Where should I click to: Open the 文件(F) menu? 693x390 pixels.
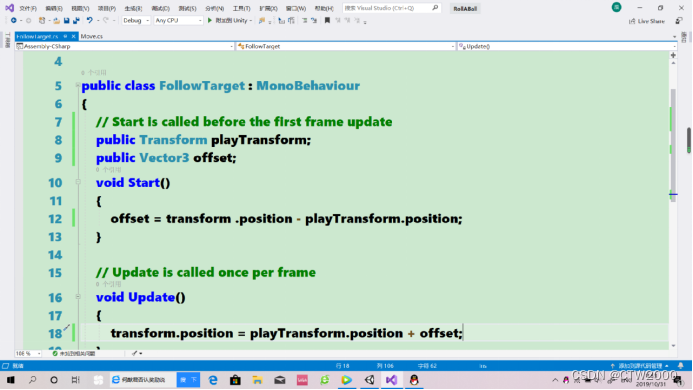(x=28, y=8)
